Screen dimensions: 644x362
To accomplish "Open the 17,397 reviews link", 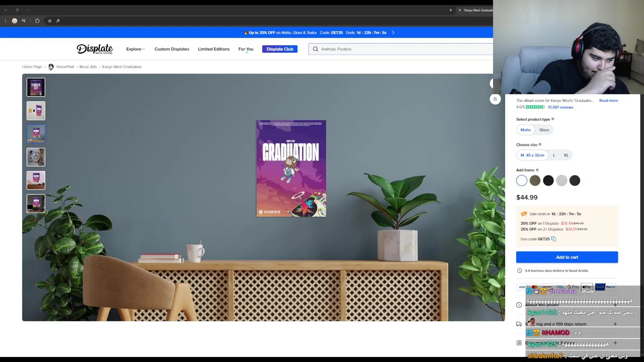I will coord(560,107).
